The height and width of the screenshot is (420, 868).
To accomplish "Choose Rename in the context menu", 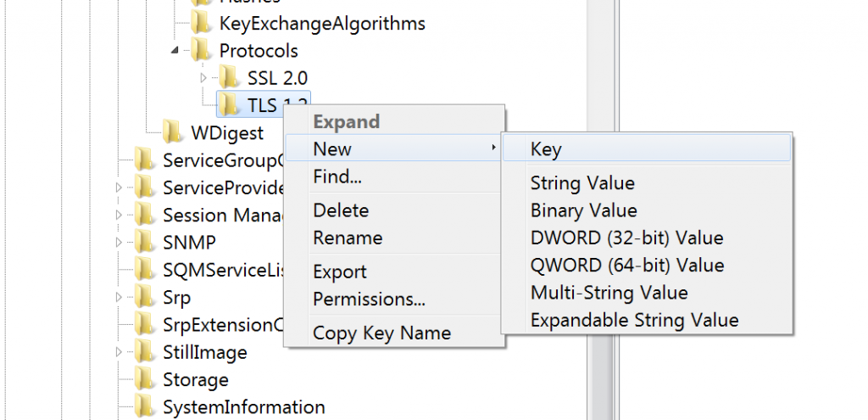I will point(348,238).
